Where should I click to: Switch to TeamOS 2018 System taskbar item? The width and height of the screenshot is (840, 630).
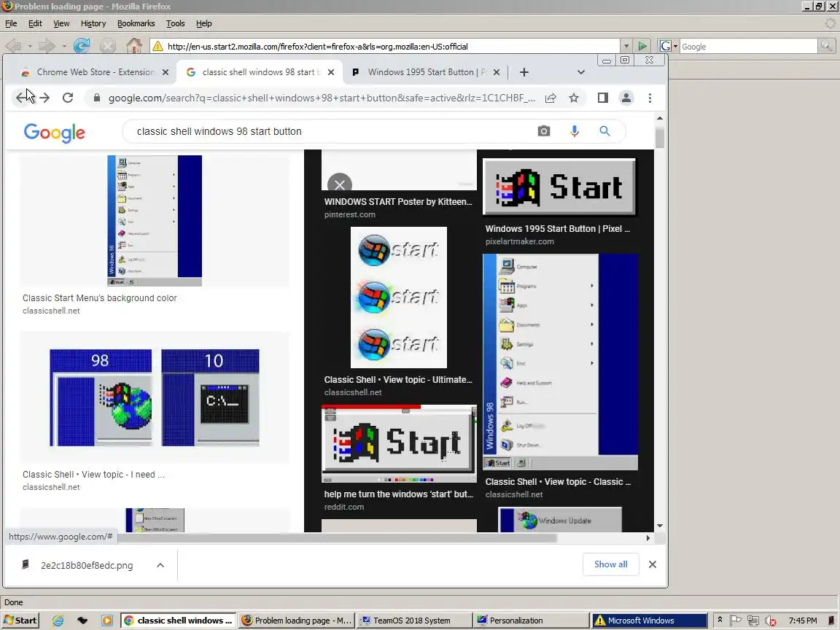(x=414, y=621)
